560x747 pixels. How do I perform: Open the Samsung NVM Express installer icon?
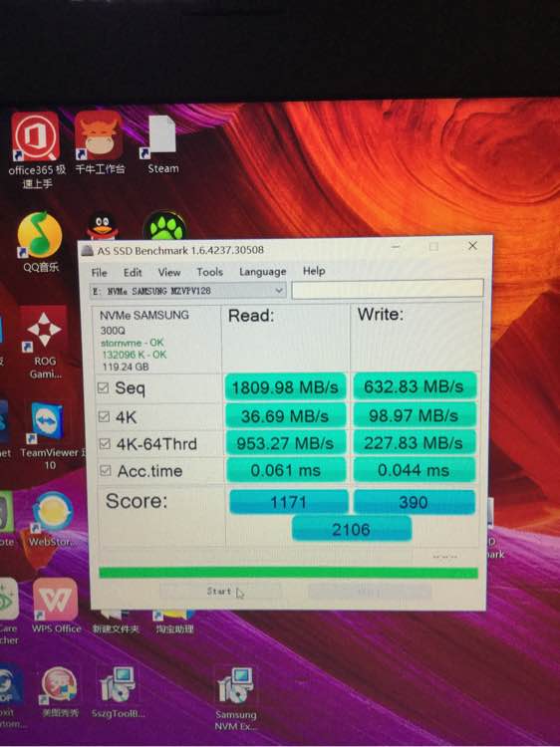click(x=236, y=698)
